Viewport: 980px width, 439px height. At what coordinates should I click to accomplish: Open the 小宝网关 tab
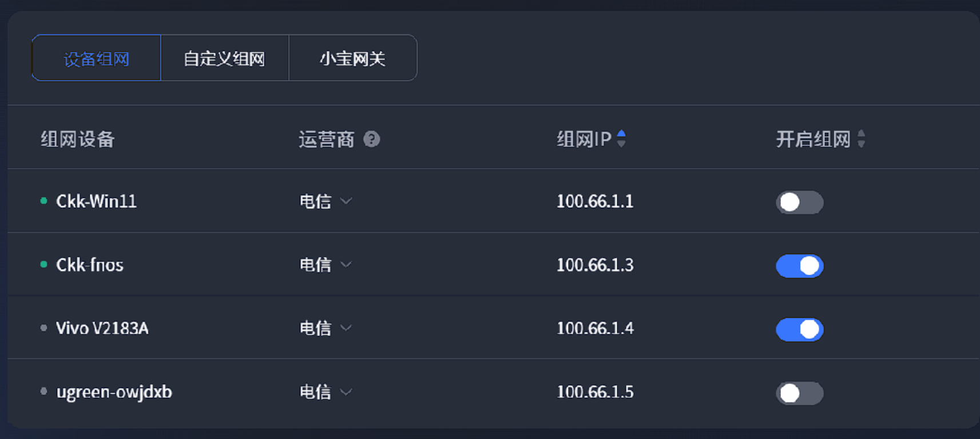(353, 58)
